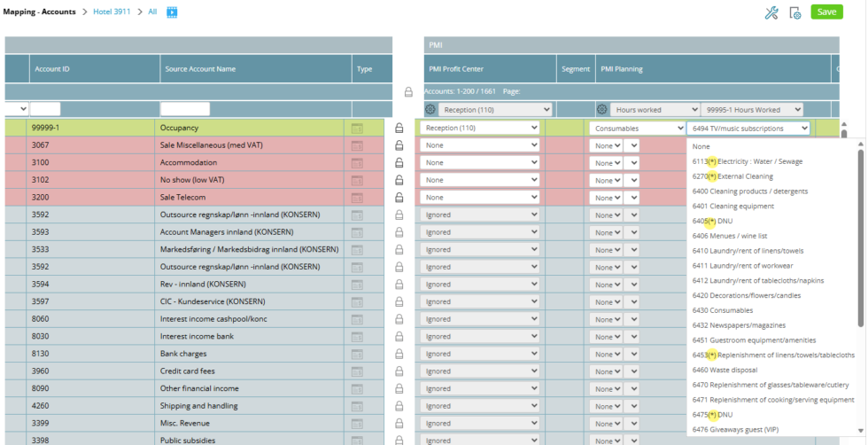Click Source Account Name filter input
The image size is (868, 445).
click(x=185, y=109)
